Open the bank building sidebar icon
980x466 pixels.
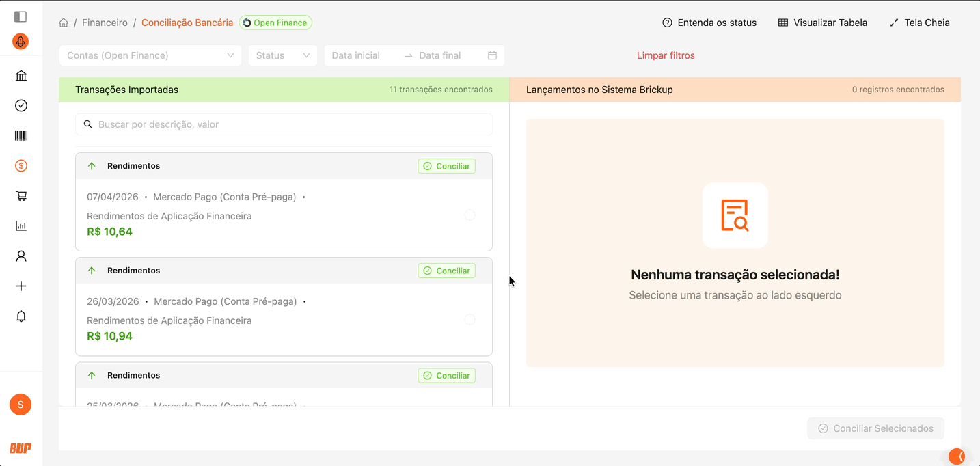tap(21, 76)
